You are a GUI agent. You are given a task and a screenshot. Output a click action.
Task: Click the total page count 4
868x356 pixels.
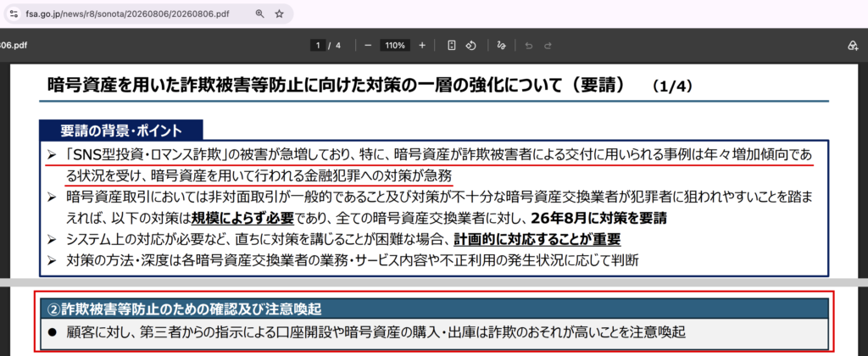click(337, 46)
